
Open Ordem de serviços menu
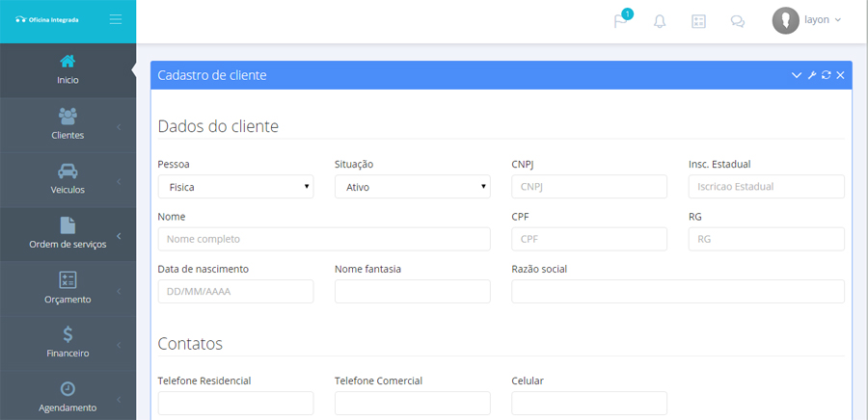click(x=68, y=234)
